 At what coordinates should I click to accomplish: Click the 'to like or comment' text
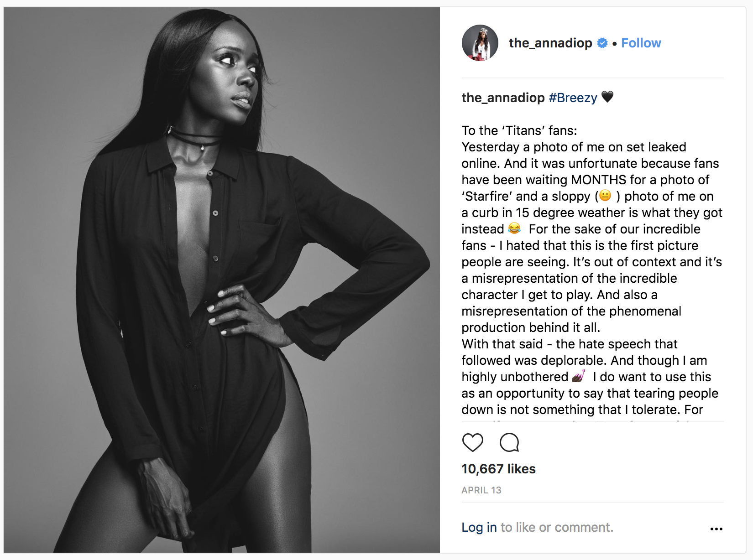point(557,527)
